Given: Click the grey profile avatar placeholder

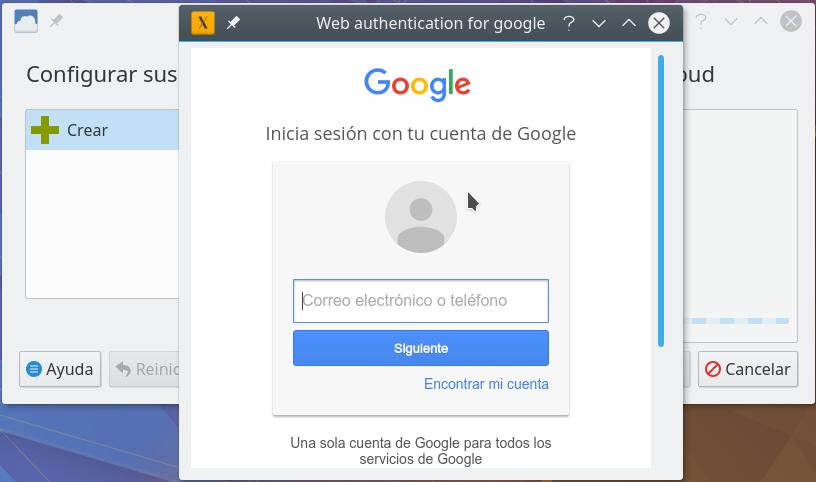Looking at the screenshot, I should (x=420, y=217).
